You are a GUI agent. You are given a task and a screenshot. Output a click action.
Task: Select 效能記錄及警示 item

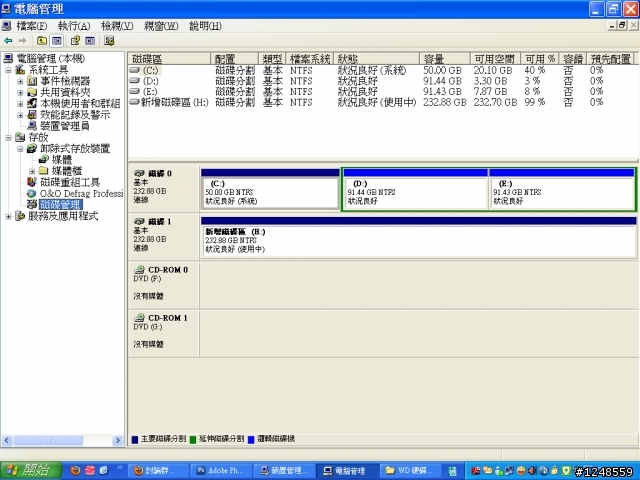pyautogui.click(x=75, y=115)
